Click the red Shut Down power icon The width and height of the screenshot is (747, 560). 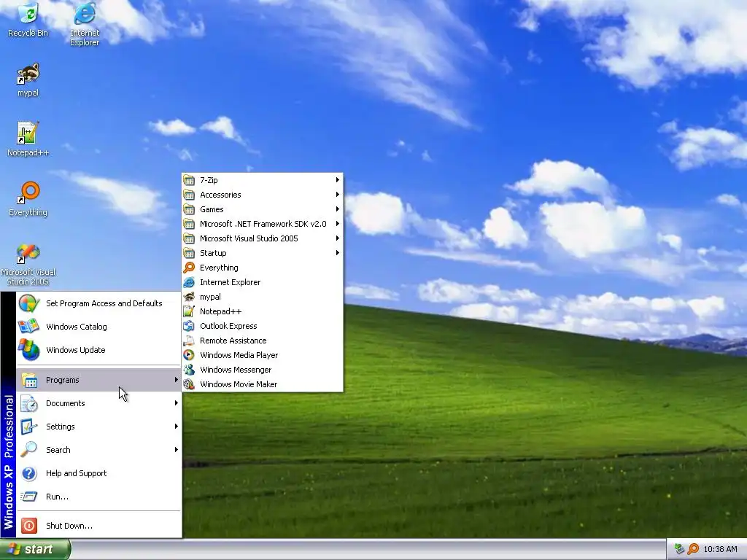pos(29,526)
